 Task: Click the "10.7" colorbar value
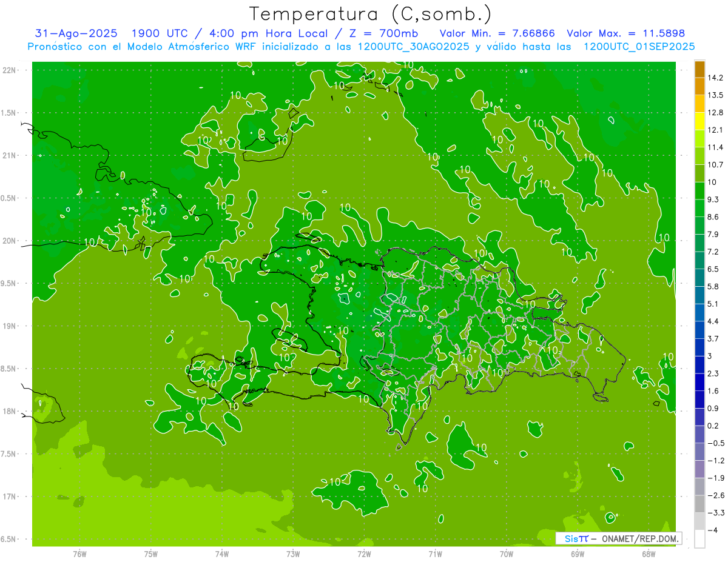pos(715,165)
